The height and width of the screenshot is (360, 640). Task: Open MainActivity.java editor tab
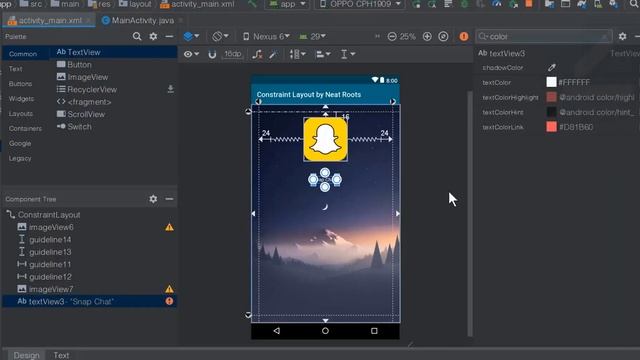click(142, 20)
